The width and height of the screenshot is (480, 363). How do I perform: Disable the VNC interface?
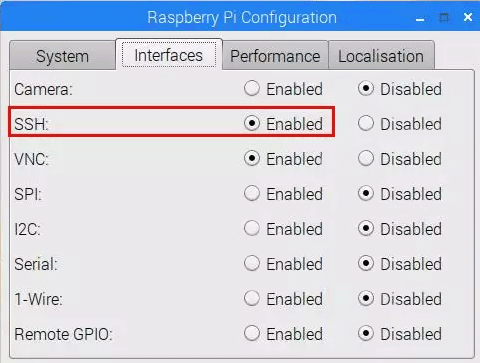pyautogui.click(x=366, y=159)
